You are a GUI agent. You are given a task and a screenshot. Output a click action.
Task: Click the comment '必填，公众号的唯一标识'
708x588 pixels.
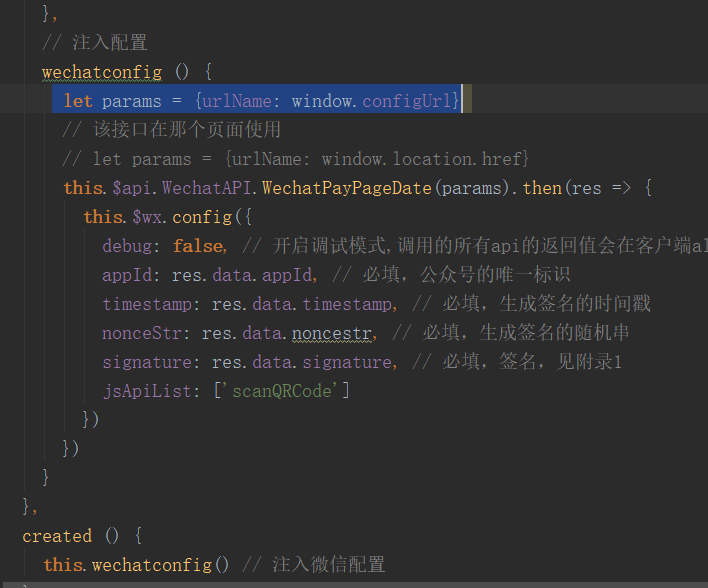coord(466,275)
